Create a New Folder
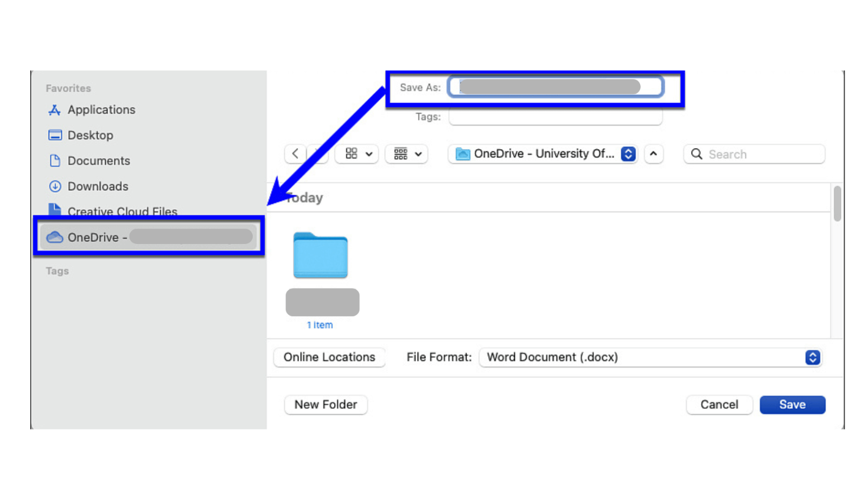The height and width of the screenshot is (488, 868). tap(325, 404)
